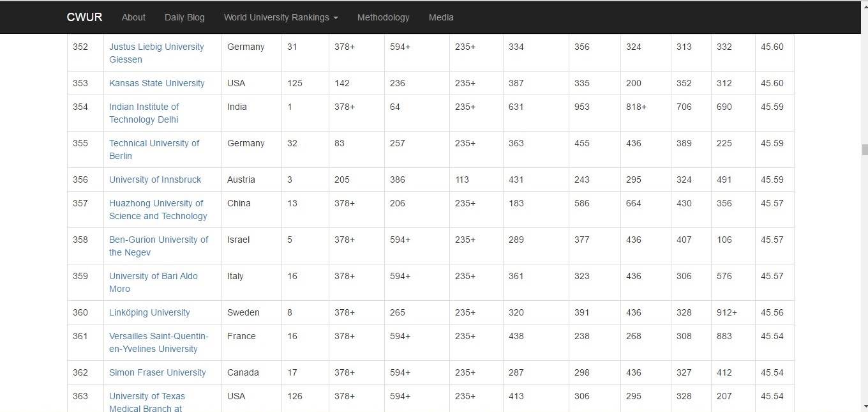Open Ben-Gurion University of the Negev link
This screenshot has height=412, width=868.
pos(158,240)
